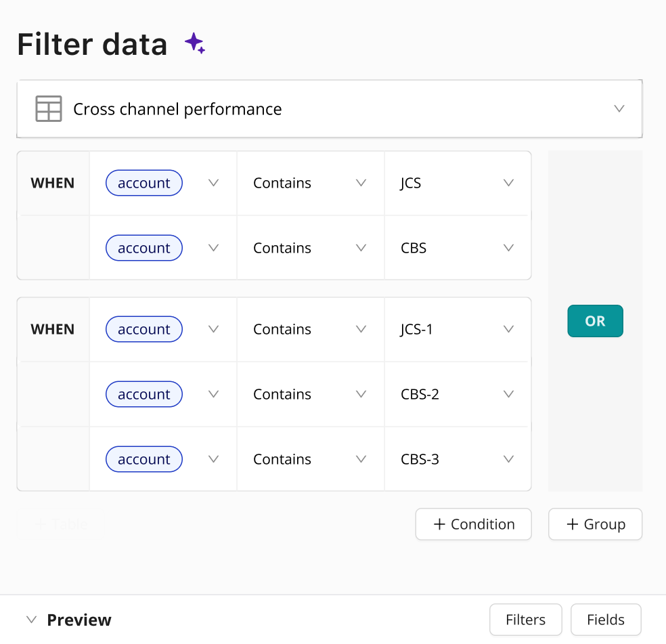Toggle the OR logic operator button
This screenshot has width=666, height=644.
click(x=595, y=321)
